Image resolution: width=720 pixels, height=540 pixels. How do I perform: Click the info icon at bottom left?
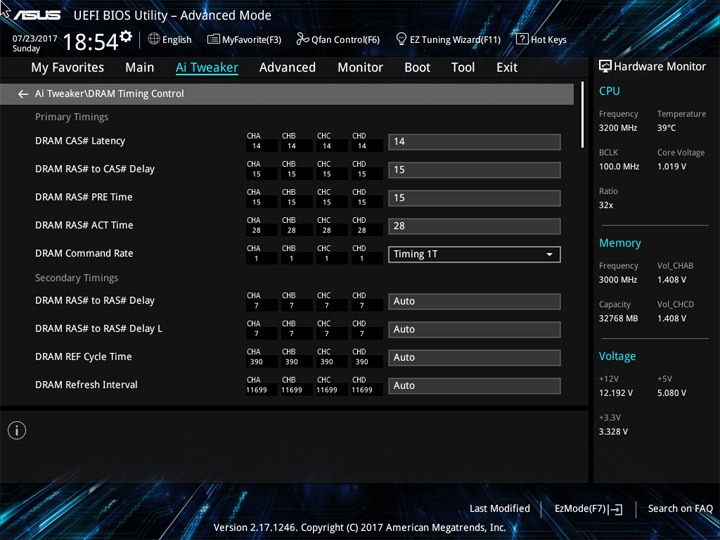17,430
